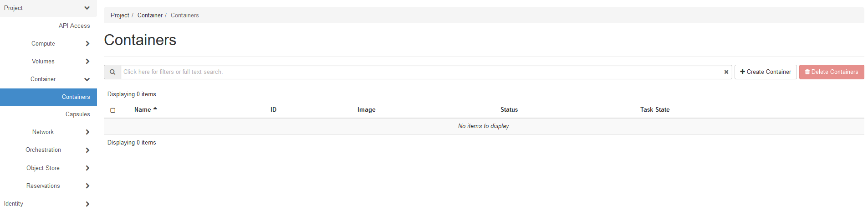
Task: Open the Network menu label
Action: coord(43,132)
